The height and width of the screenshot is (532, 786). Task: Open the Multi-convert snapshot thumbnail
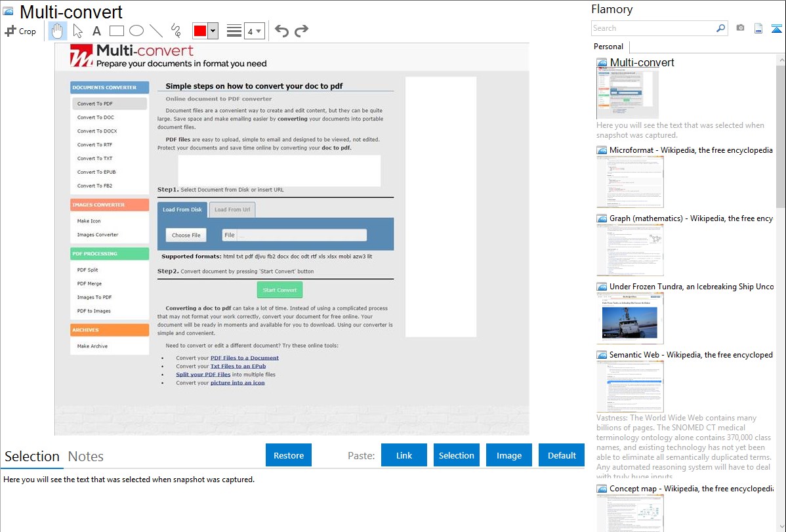tap(627, 94)
